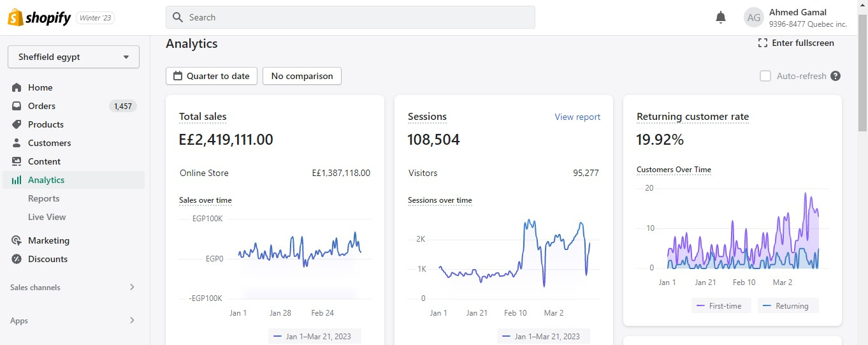Screen dimensions: 868x345
Task: Click the Online Store sales row
Action: (275, 173)
